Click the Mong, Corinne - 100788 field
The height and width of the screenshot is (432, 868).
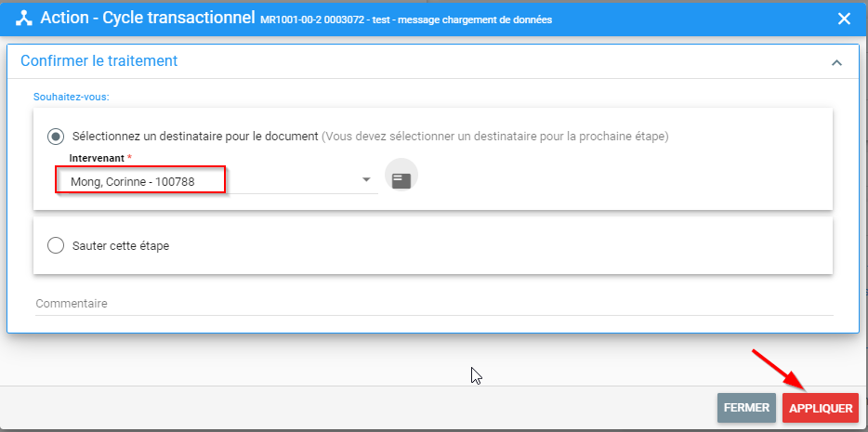(218, 181)
